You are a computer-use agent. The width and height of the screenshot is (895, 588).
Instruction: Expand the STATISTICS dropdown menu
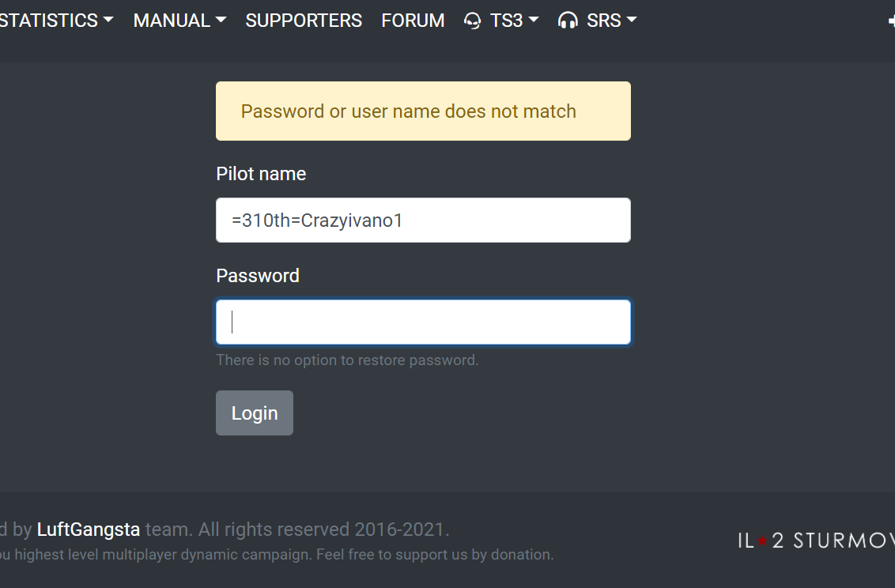tap(56, 21)
